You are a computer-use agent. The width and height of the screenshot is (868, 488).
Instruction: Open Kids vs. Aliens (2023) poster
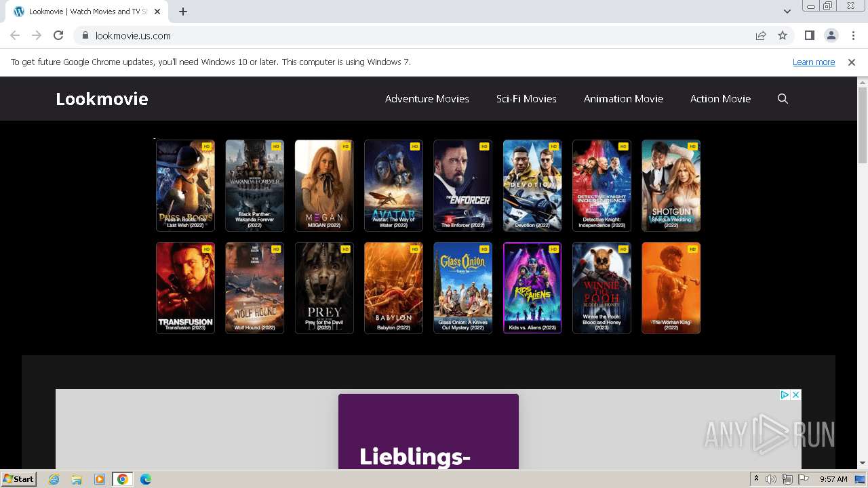(x=532, y=288)
